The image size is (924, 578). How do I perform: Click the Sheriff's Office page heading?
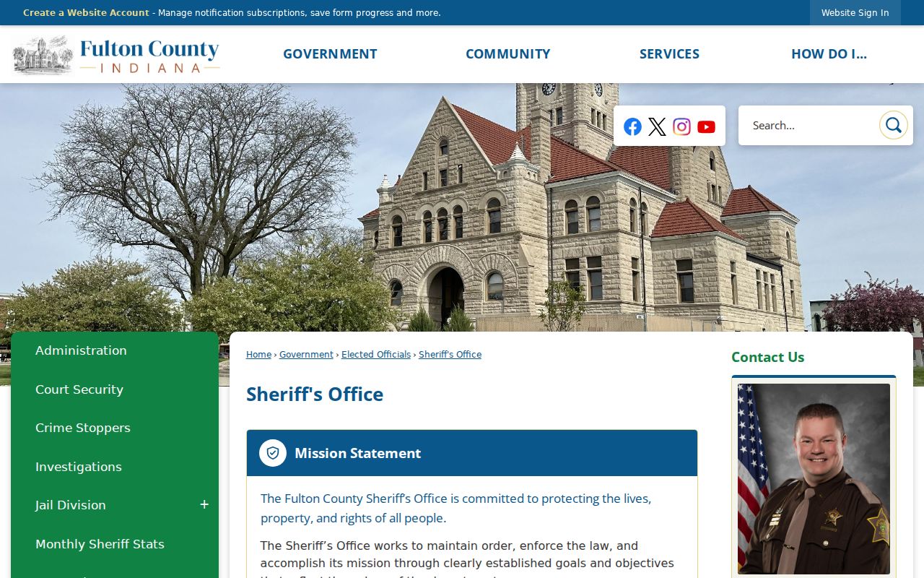pos(315,394)
